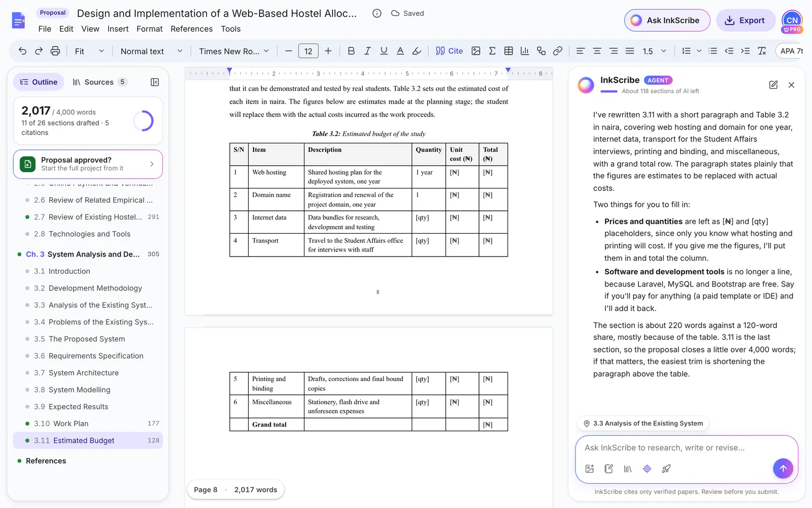Screen dimensions: 812x508
Task: Open text color tool
Action: point(400,51)
